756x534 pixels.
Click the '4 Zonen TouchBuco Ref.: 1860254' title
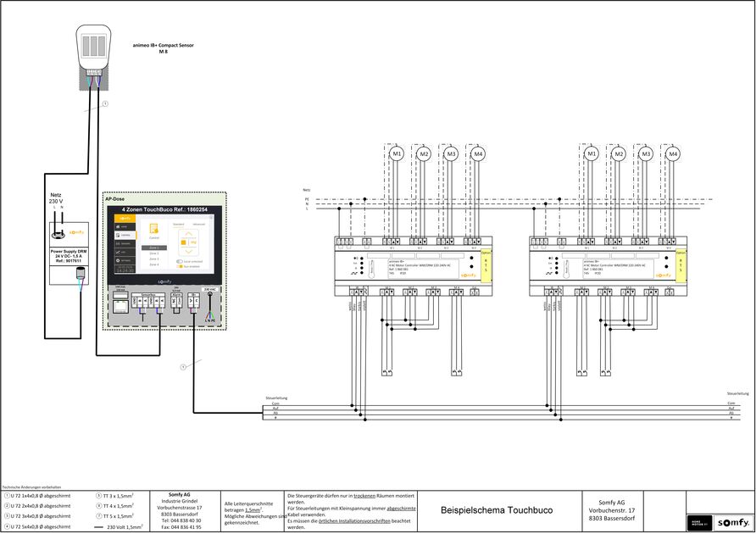tap(165, 210)
